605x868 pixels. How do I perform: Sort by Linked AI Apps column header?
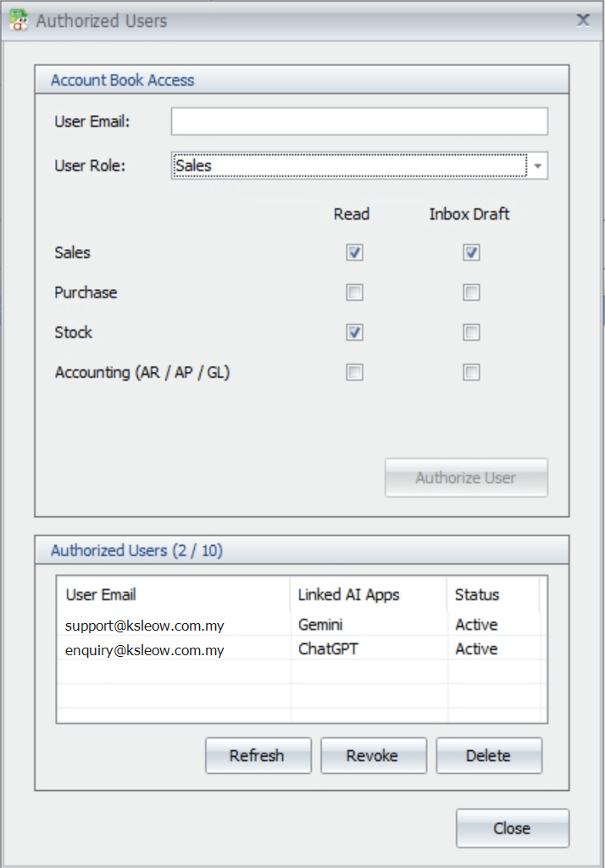pyautogui.click(x=368, y=594)
